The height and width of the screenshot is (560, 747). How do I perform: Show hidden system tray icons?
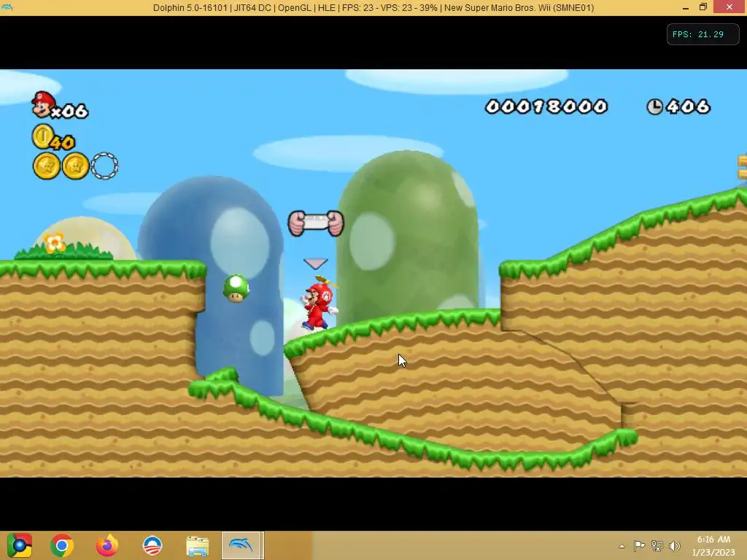622,545
